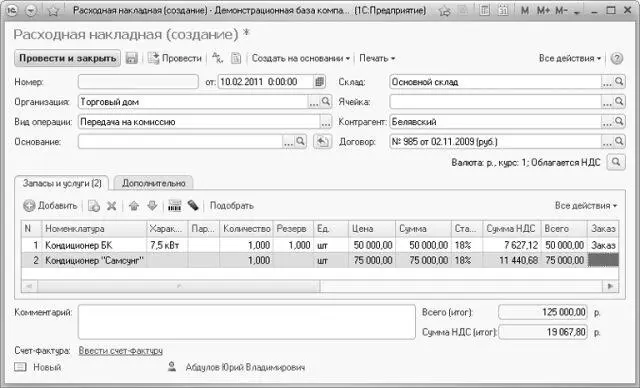640x388 pixels.
Task: Fill document from basis arrow icon
Action: pos(322,142)
